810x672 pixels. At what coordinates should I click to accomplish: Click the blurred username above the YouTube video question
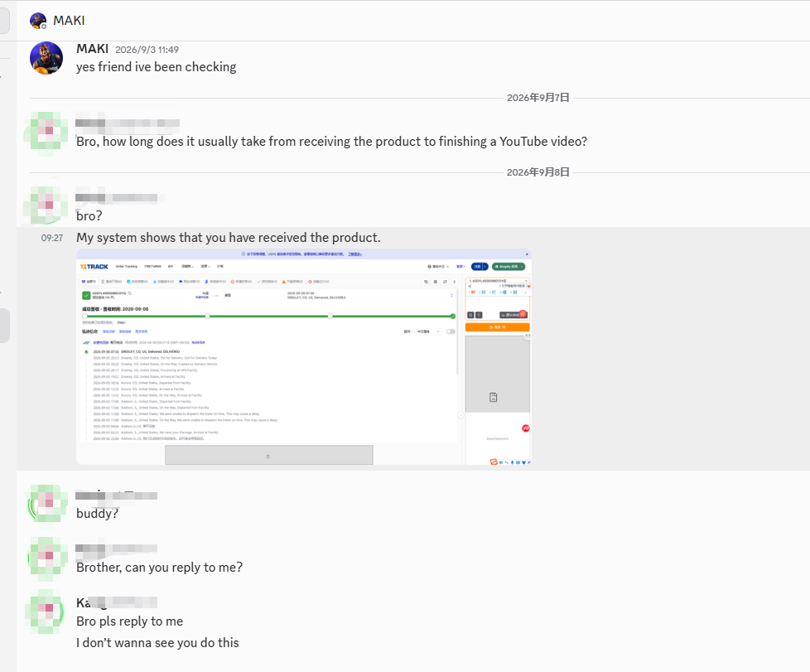pos(128,123)
